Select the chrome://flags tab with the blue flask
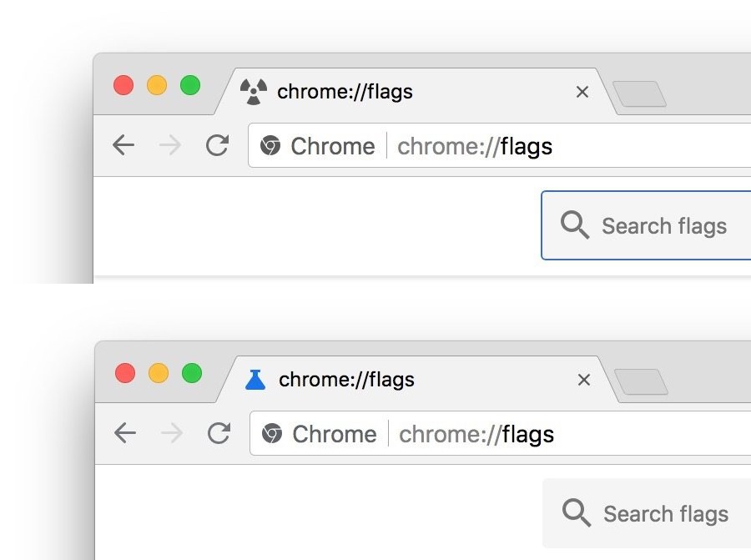This screenshot has height=560, width=751. point(375,380)
